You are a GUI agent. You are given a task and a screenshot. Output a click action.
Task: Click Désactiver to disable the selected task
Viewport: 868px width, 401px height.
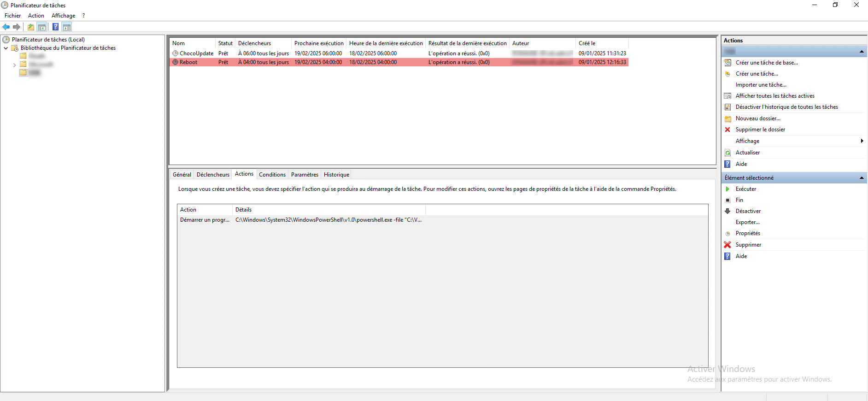(748, 211)
